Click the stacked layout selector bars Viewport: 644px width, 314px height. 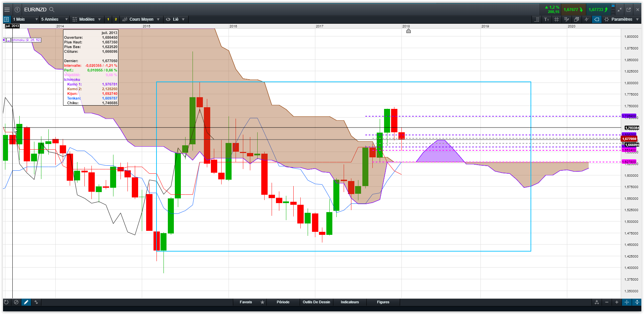[x=613, y=10]
